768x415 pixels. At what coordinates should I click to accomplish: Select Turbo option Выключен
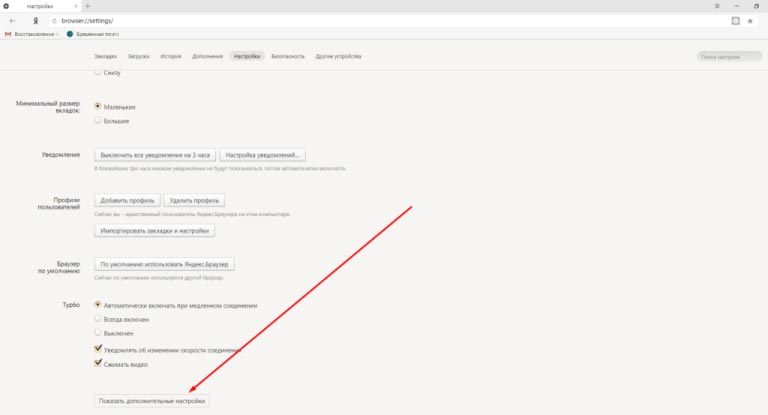[98, 332]
